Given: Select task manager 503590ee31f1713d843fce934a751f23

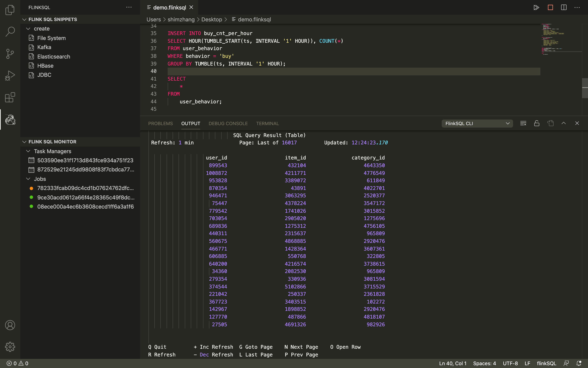Looking at the screenshot, I should (x=80, y=160).
